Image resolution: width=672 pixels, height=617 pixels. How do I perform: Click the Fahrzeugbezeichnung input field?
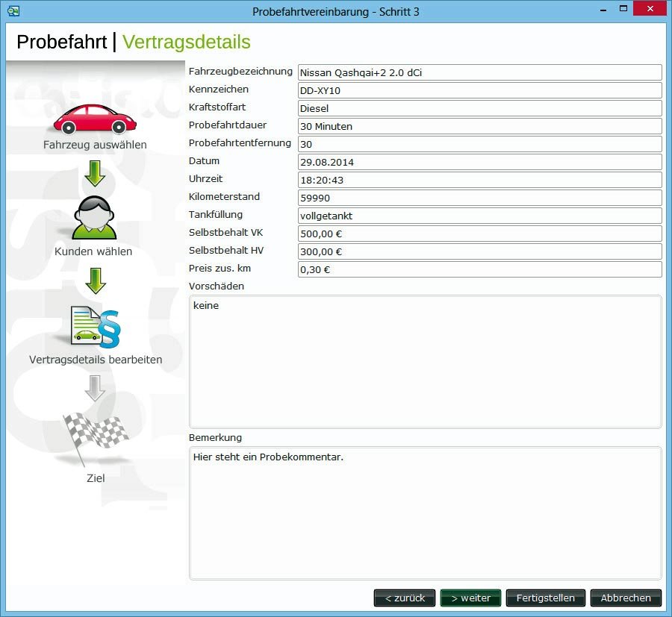(480, 72)
